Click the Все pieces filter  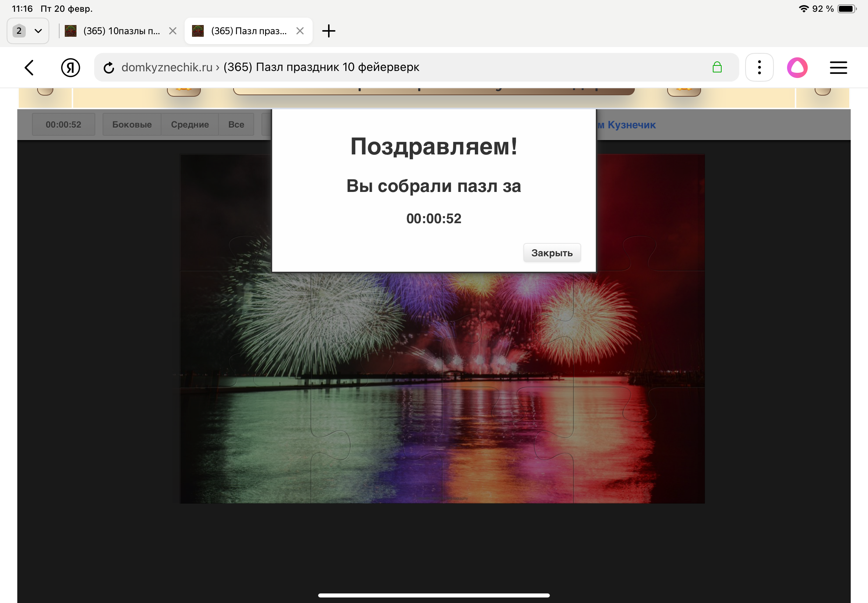click(x=236, y=124)
